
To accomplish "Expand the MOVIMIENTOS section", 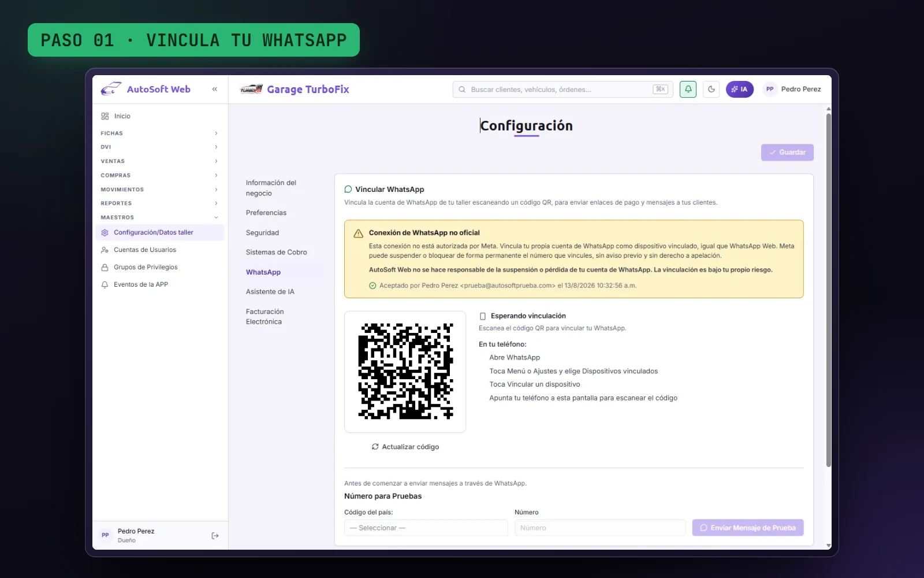I will [x=159, y=190].
